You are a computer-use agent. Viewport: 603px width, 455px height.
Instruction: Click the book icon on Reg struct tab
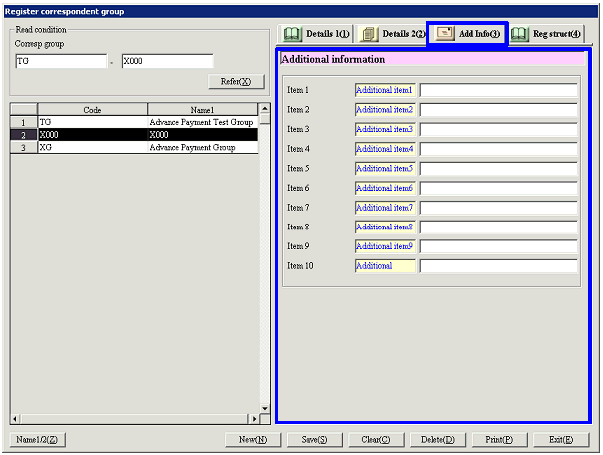click(520, 34)
